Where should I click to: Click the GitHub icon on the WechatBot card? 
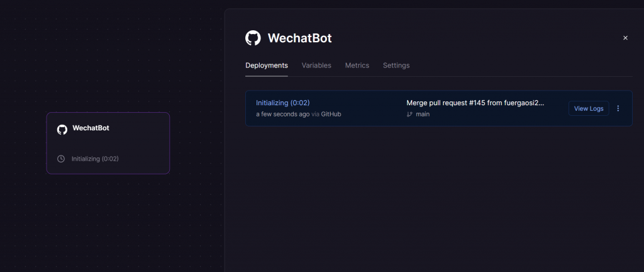click(x=62, y=130)
